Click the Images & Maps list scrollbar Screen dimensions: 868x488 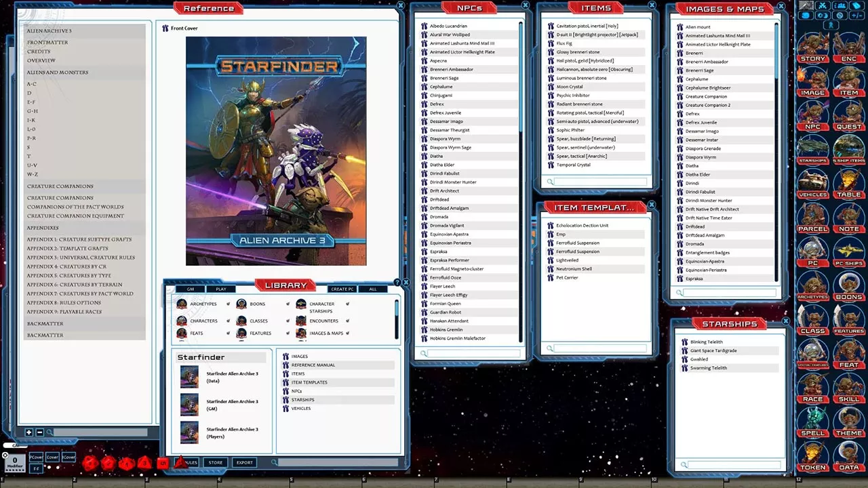[x=777, y=152]
